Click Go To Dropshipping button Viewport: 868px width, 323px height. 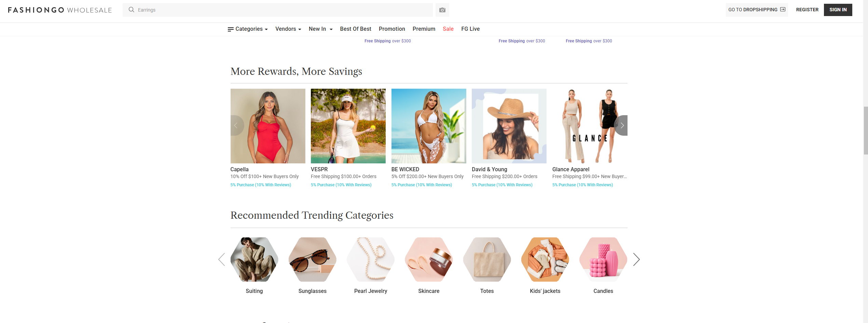point(757,10)
